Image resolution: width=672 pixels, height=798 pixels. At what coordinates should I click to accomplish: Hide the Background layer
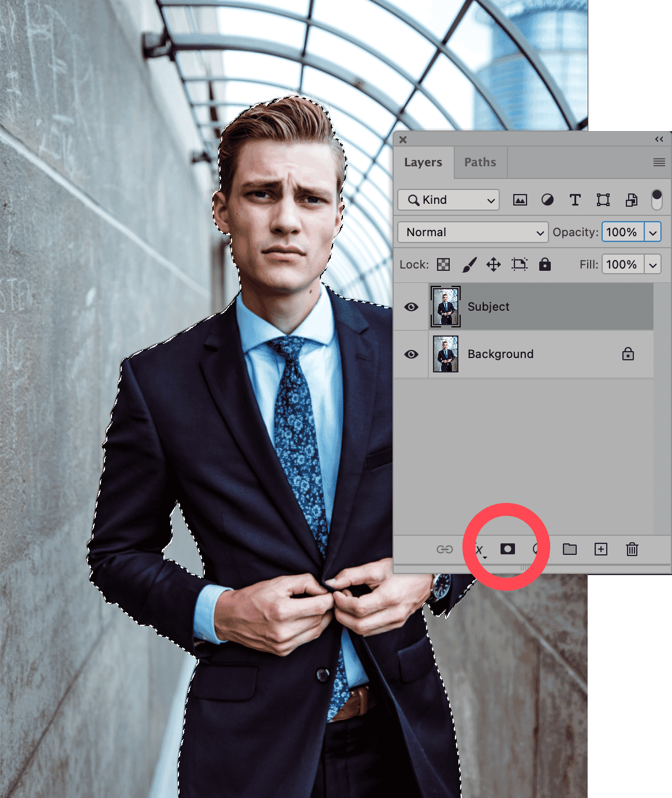pos(411,354)
